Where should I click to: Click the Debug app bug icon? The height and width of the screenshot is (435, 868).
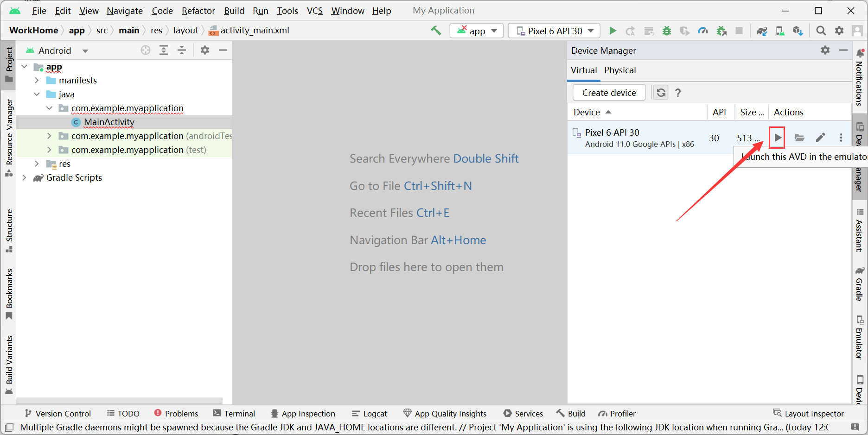[x=667, y=31]
